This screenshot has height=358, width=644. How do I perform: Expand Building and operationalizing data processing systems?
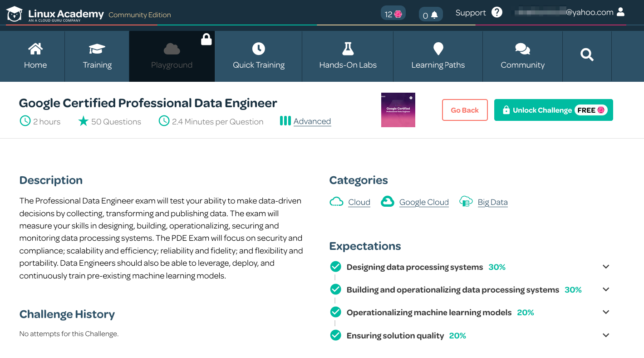(x=606, y=289)
